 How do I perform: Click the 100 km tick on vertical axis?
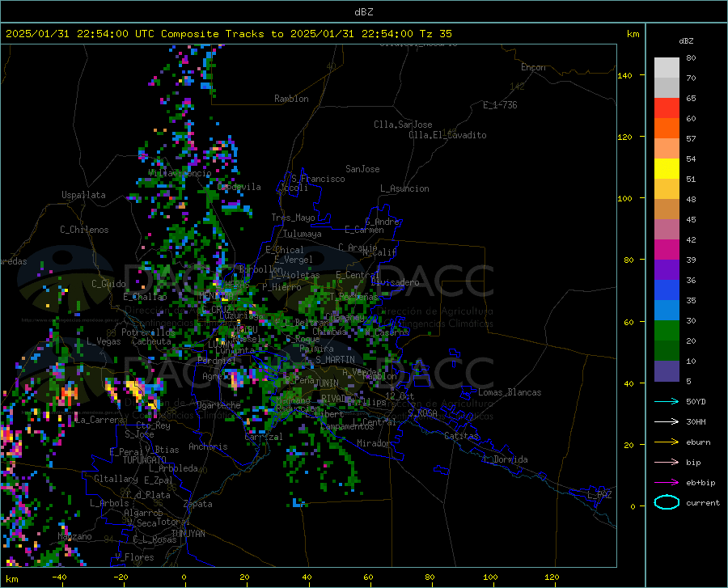[x=624, y=198]
